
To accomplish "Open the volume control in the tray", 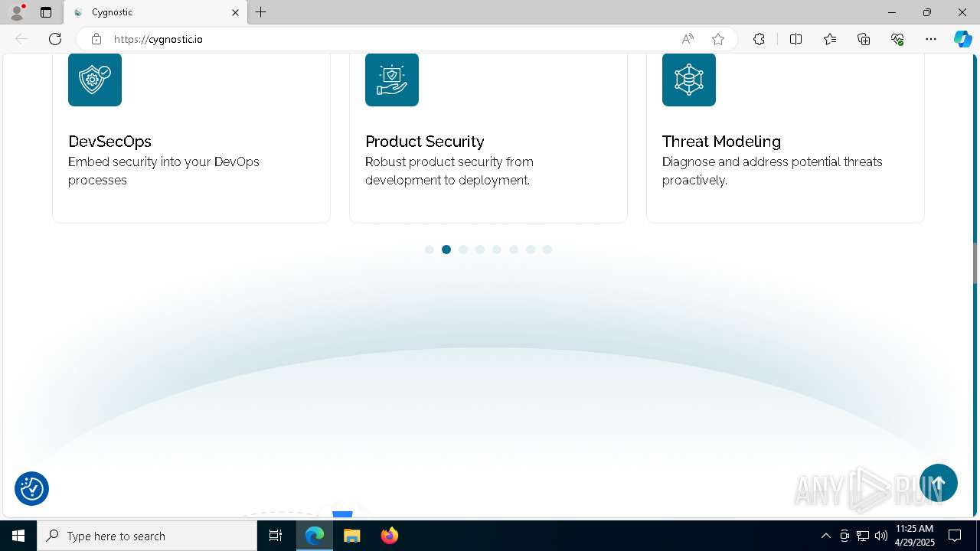I will point(881,536).
